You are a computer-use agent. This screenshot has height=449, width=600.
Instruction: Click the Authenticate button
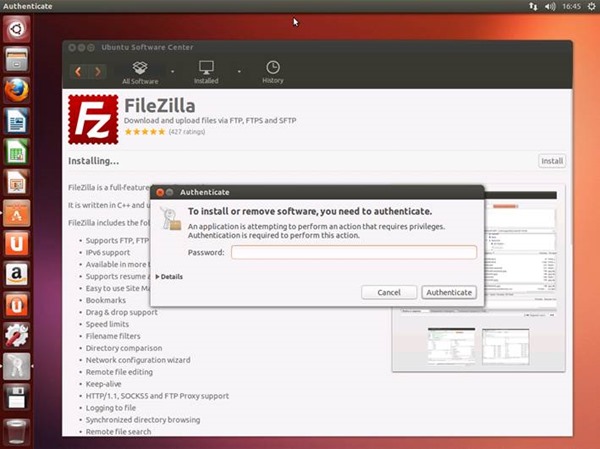(447, 292)
